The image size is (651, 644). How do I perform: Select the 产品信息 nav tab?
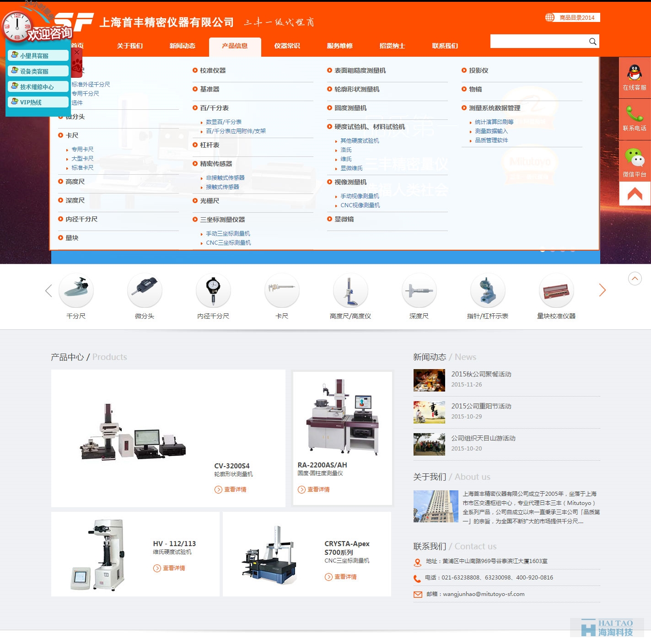pos(235,46)
